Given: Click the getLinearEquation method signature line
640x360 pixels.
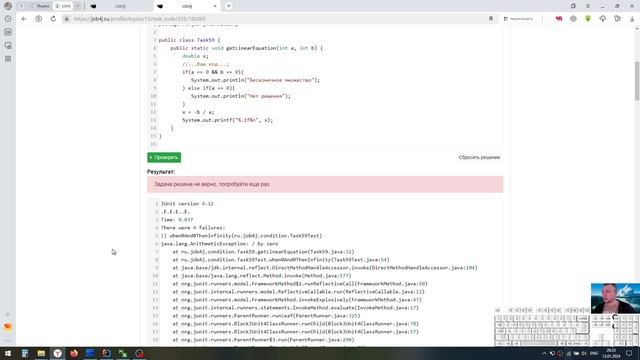Looking at the screenshot, I should point(247,48).
